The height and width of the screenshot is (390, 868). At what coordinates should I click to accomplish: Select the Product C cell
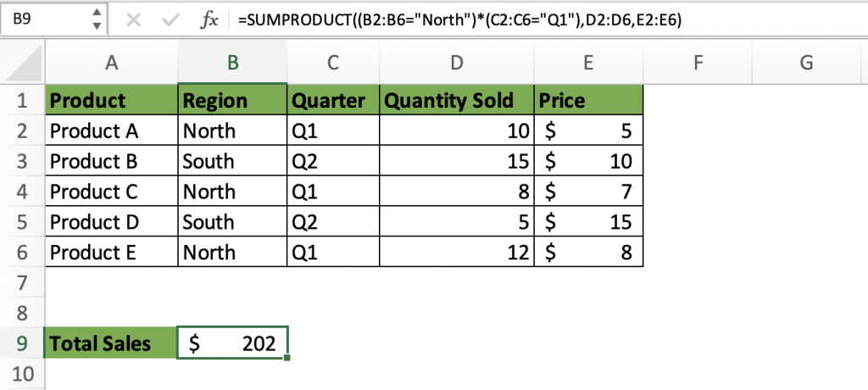click(111, 192)
